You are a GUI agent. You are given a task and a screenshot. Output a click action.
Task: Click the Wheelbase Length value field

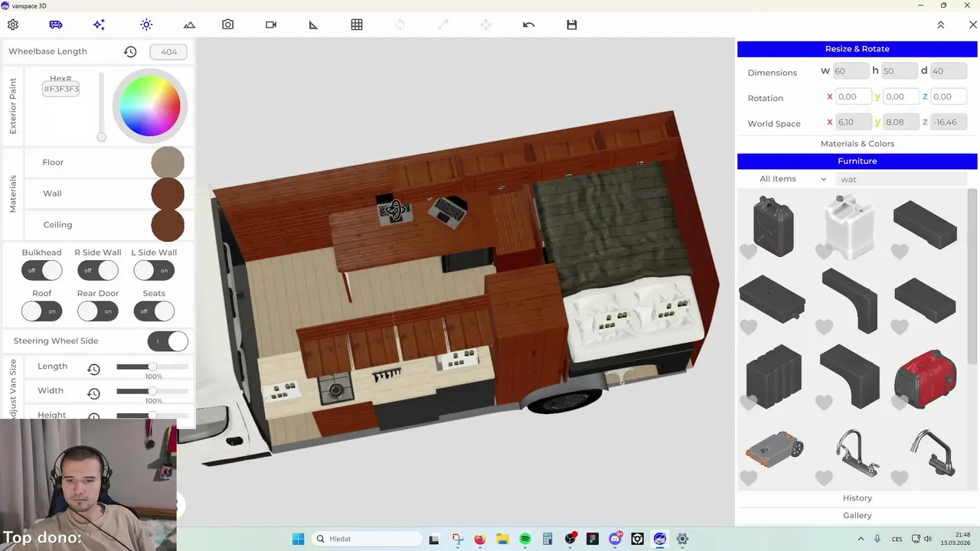point(168,52)
